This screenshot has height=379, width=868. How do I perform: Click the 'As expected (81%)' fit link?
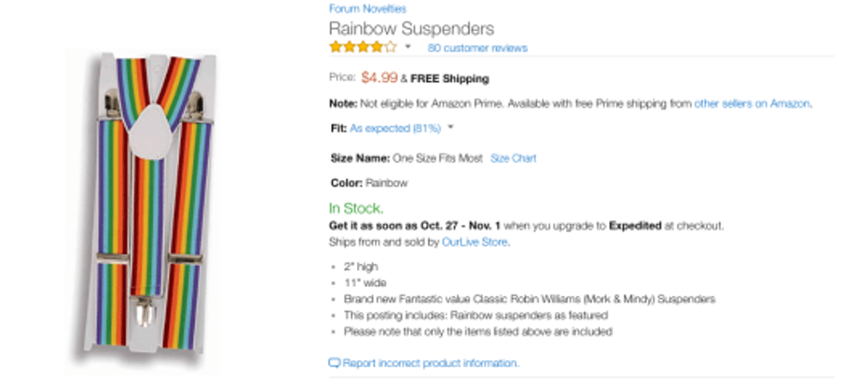tap(395, 128)
